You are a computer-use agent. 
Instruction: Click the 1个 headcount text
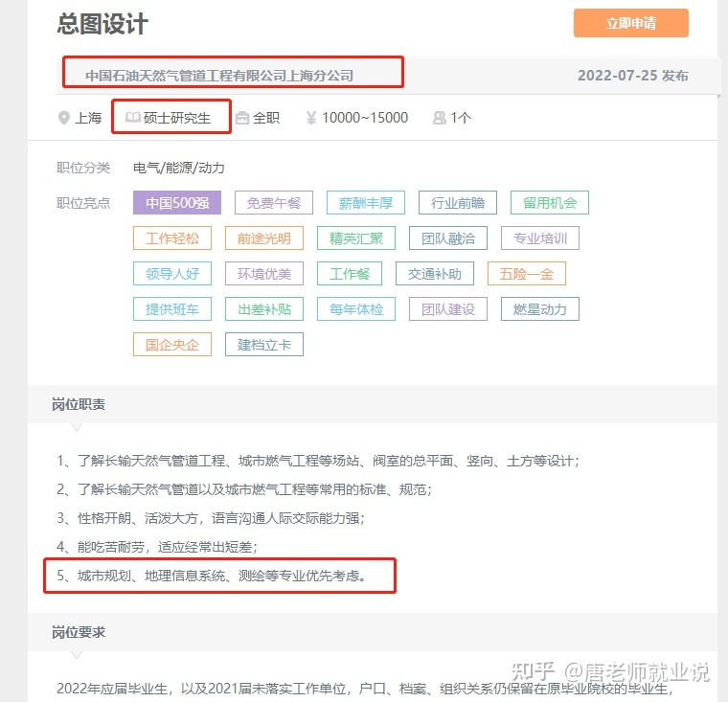[461, 118]
